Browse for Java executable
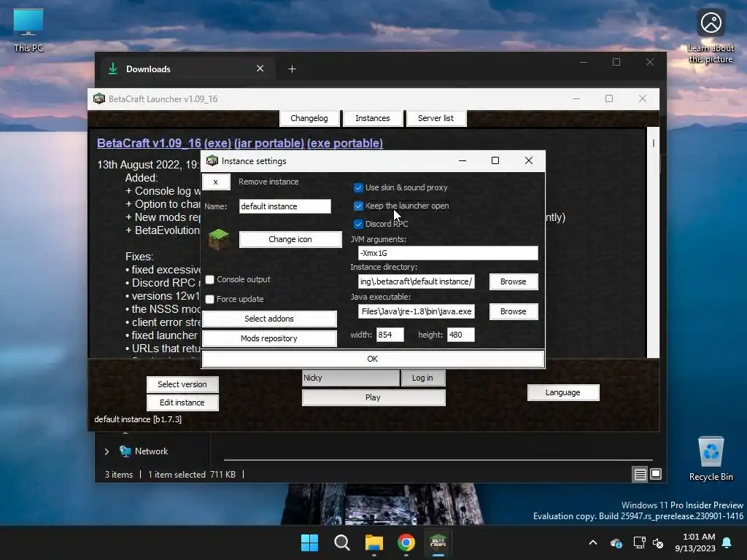Screen dimensions: 747x560 pyautogui.click(x=514, y=311)
